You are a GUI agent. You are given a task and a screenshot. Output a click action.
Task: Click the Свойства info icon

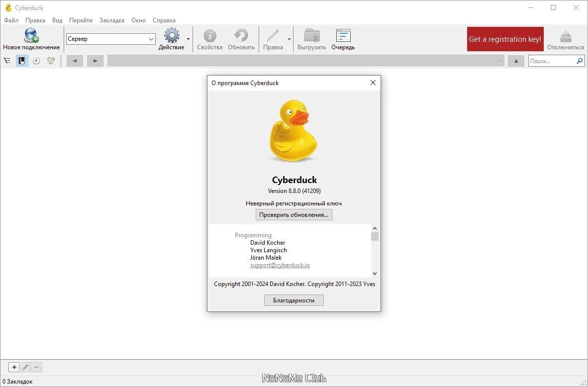[210, 36]
